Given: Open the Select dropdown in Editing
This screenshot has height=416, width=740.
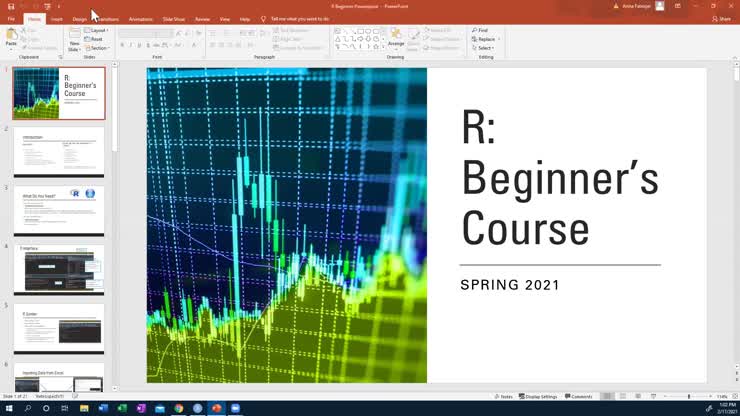Looking at the screenshot, I should [x=483, y=48].
